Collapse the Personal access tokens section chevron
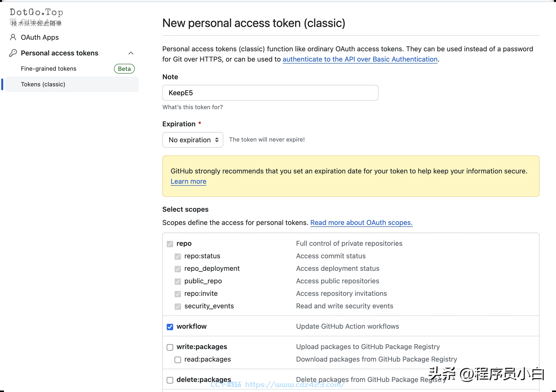The width and height of the screenshot is (556, 392). (131, 53)
